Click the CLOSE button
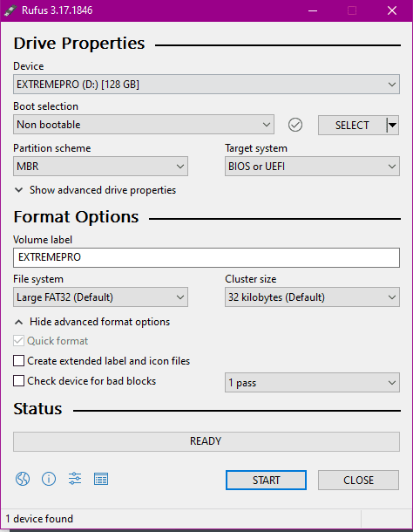 pyautogui.click(x=358, y=480)
